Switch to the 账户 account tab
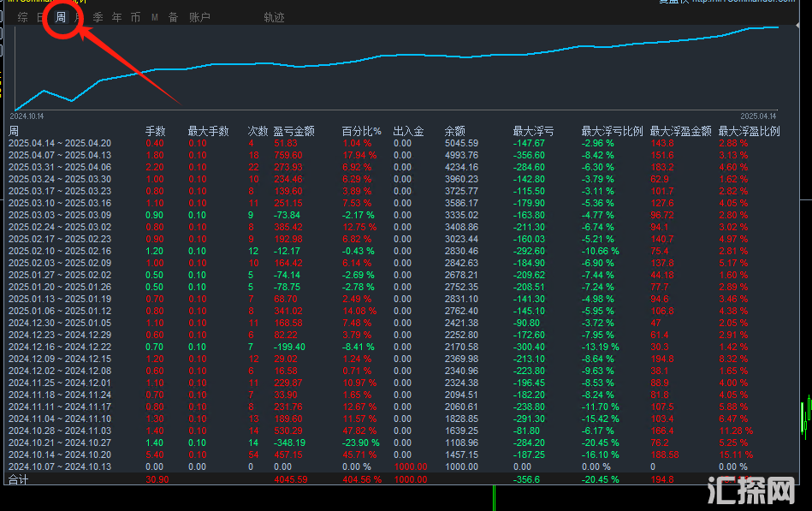 (199, 17)
